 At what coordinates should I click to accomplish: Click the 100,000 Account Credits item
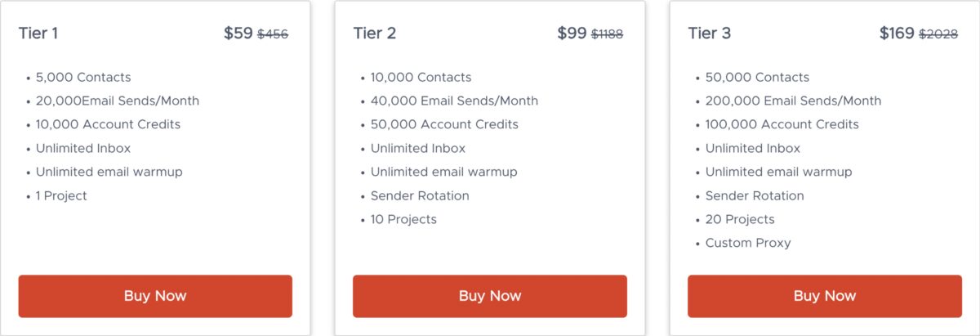click(782, 125)
